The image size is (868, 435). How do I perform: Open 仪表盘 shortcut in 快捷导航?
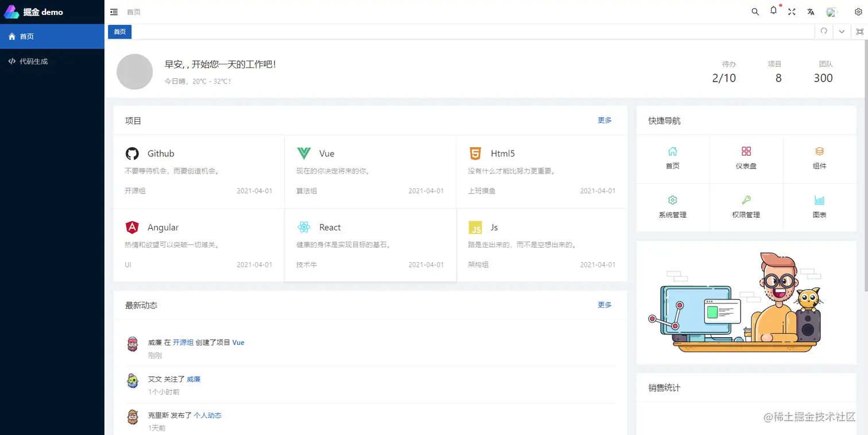746,159
